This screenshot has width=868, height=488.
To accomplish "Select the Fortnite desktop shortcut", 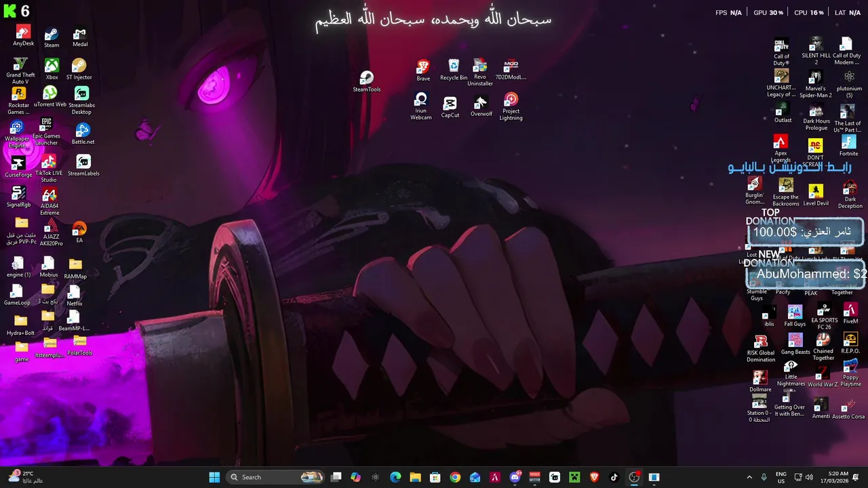I will (848, 146).
